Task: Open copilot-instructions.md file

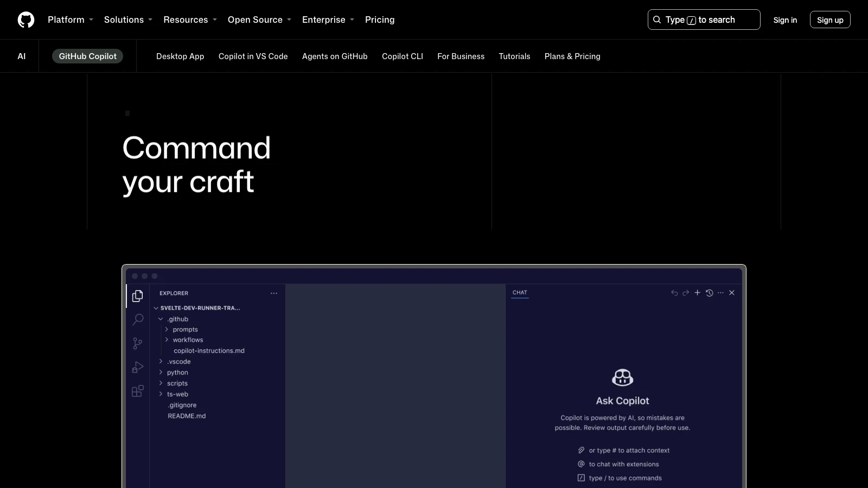Action: click(x=209, y=351)
